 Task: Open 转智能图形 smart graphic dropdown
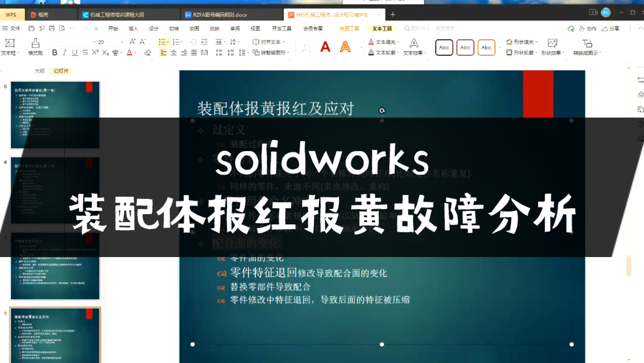[x=271, y=53]
